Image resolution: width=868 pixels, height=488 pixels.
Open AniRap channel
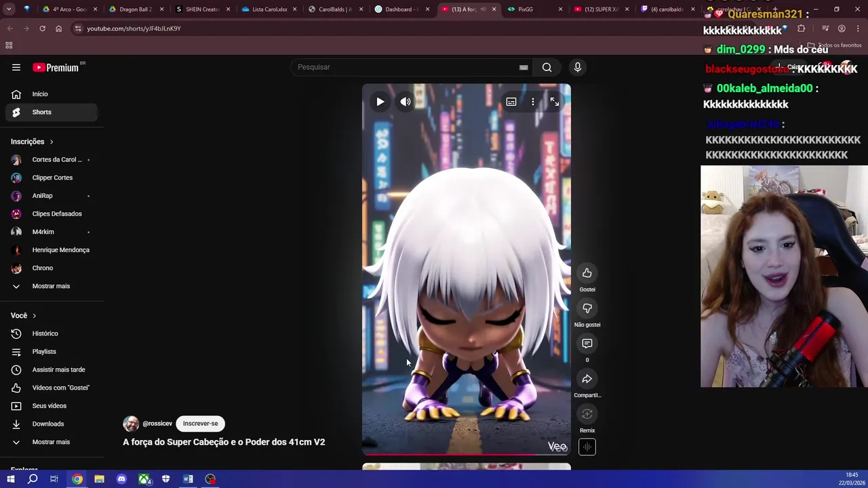click(52, 196)
